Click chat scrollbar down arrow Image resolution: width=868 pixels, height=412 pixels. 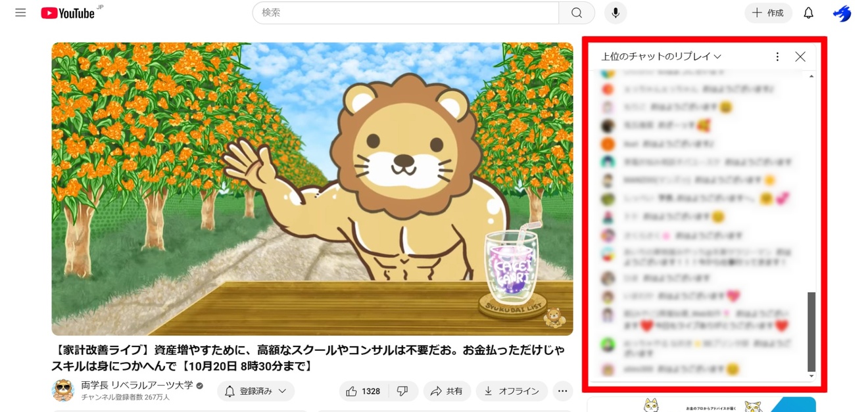(811, 376)
